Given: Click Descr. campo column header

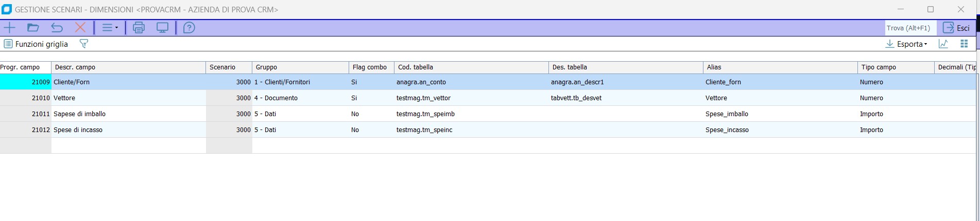Looking at the screenshot, I should pyautogui.click(x=128, y=67).
